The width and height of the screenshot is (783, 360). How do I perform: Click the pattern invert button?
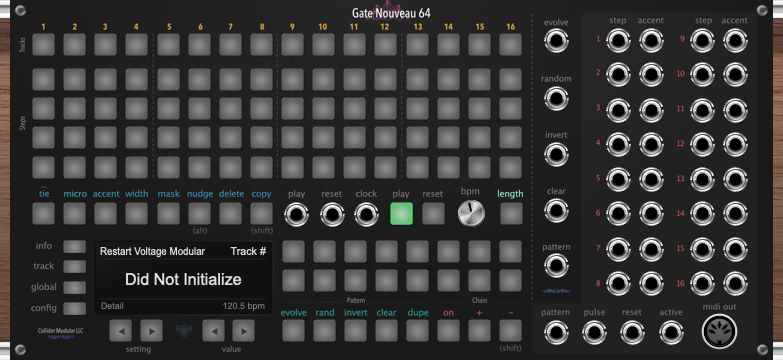355,331
